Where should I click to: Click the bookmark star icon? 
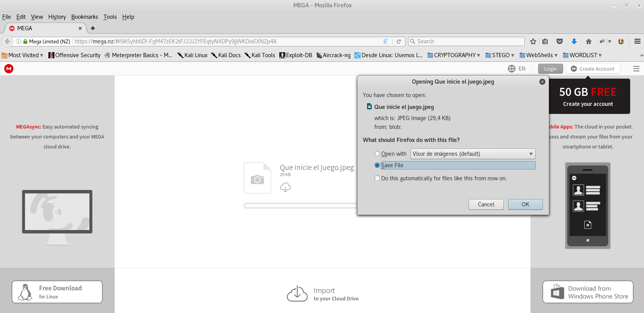point(533,41)
